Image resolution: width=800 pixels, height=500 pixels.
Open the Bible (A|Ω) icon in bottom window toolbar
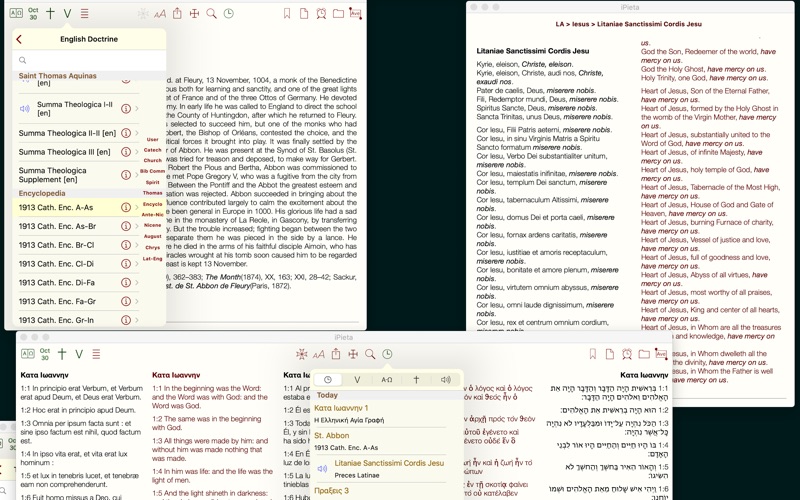tap(28, 354)
